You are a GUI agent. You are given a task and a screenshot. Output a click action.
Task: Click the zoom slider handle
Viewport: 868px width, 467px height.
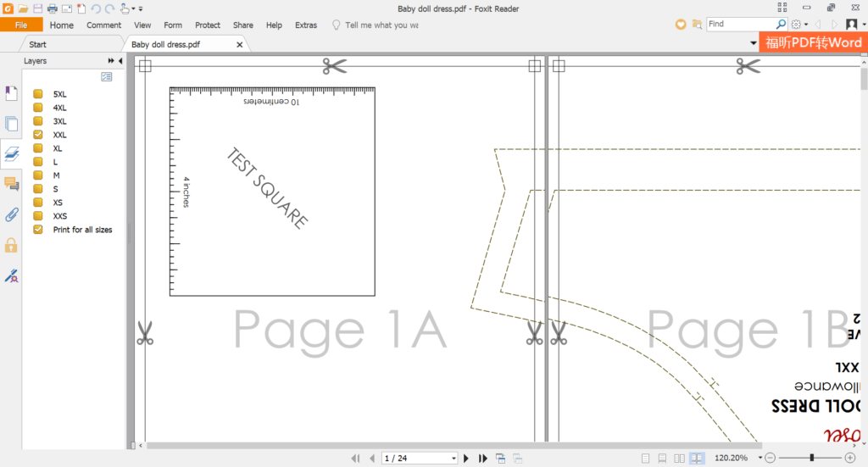(812, 458)
